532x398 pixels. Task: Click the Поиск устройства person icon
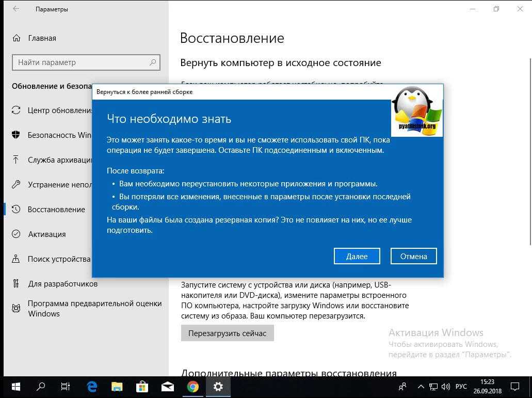(16, 259)
